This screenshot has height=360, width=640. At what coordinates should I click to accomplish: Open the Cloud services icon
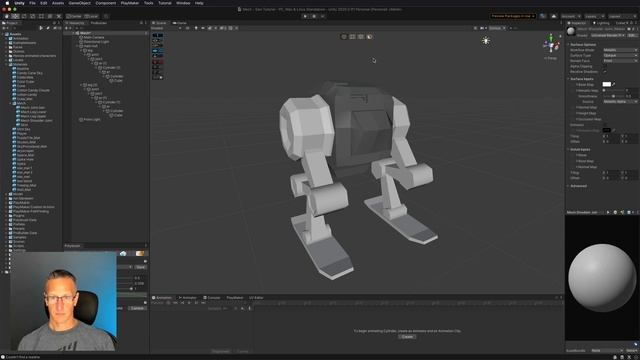[553, 16]
